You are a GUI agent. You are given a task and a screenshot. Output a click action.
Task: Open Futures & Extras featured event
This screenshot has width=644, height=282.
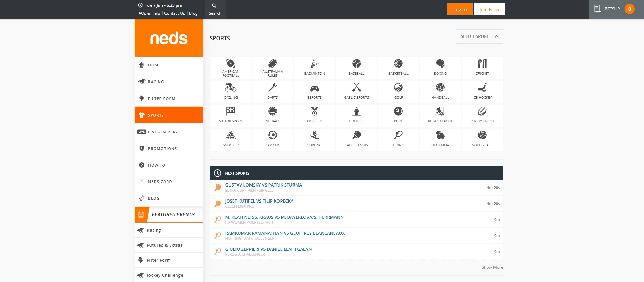click(x=169, y=245)
